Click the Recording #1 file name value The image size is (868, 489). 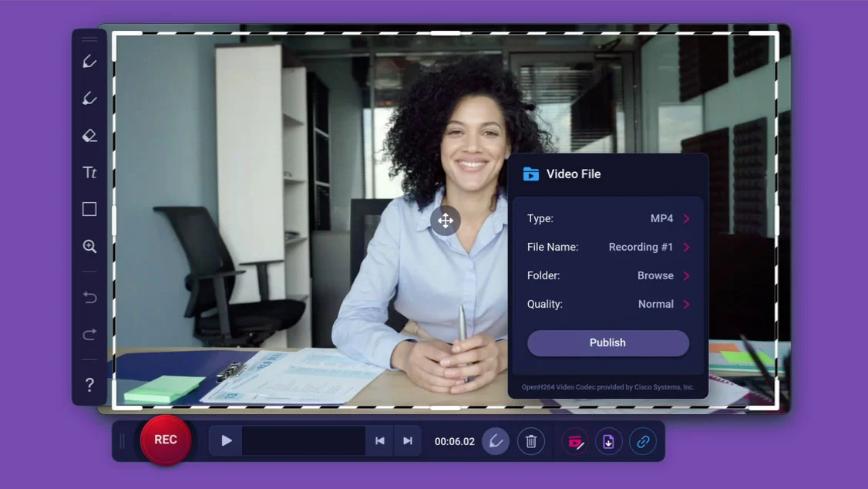coord(641,247)
